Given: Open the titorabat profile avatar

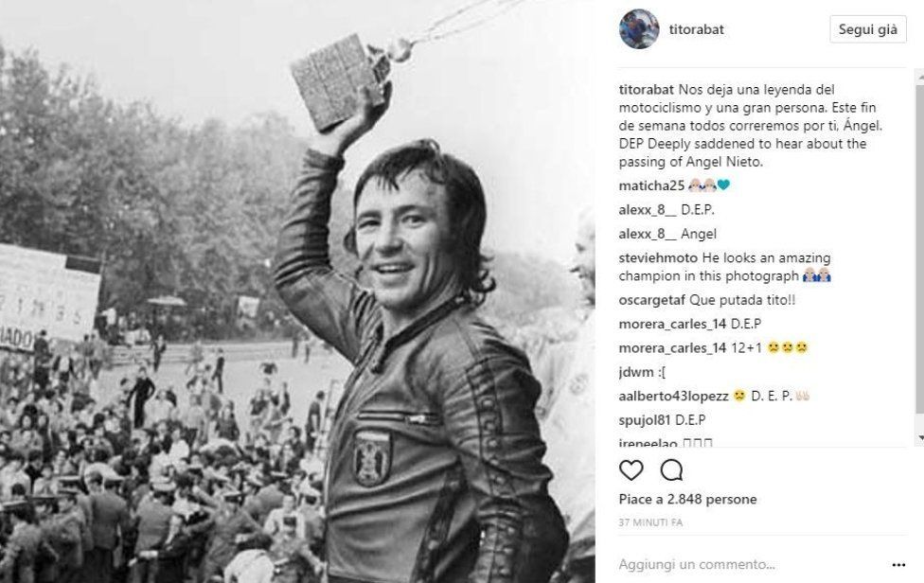Looking at the screenshot, I should pyautogui.click(x=639, y=28).
